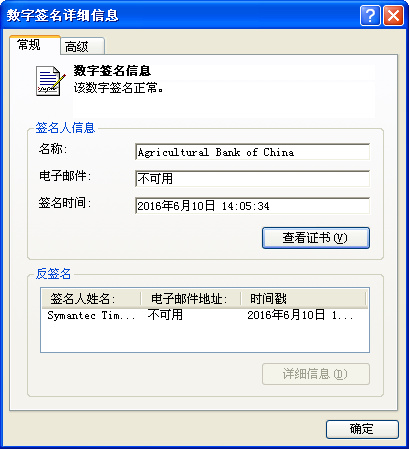
Task: Click the Agricultural Bank of China name field
Action: 252,152
